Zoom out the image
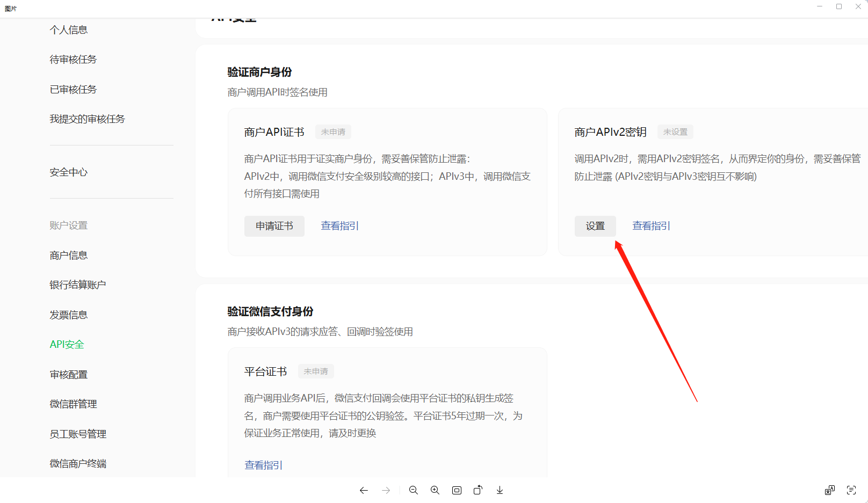 413,490
